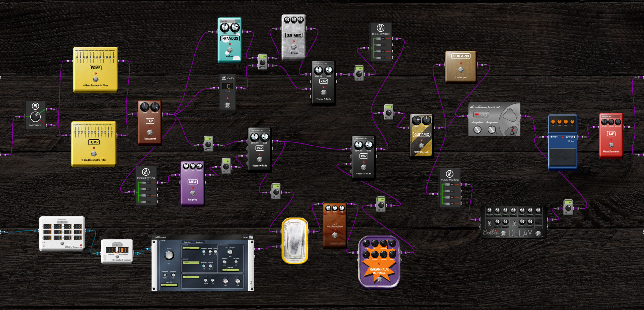Toggle the Liveooper footswitch
Viewport: 644px width, 310px height.
point(461,70)
